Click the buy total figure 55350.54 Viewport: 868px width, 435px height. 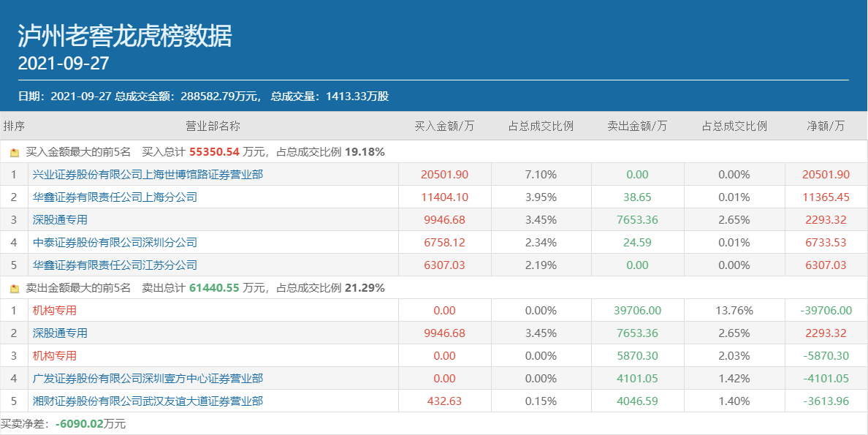pos(214,152)
